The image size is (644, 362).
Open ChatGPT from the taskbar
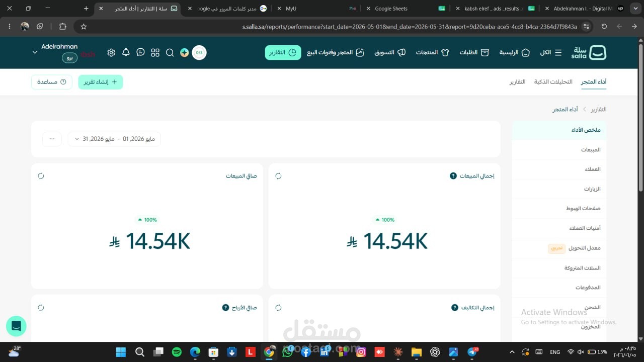(x=435, y=352)
